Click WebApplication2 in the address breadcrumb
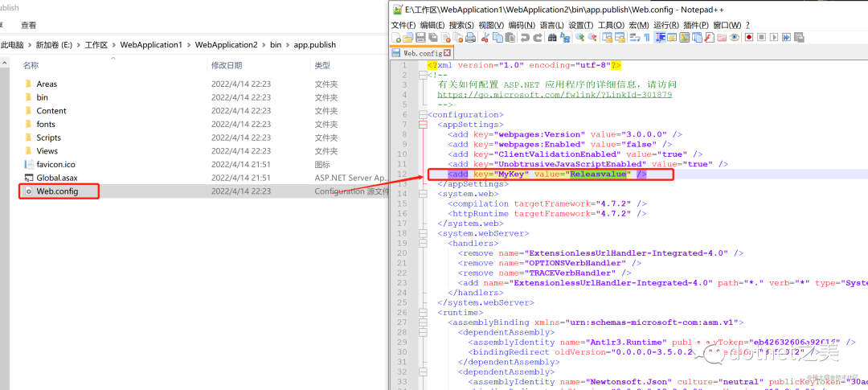Image resolution: width=868 pixels, height=390 pixels. click(226, 45)
